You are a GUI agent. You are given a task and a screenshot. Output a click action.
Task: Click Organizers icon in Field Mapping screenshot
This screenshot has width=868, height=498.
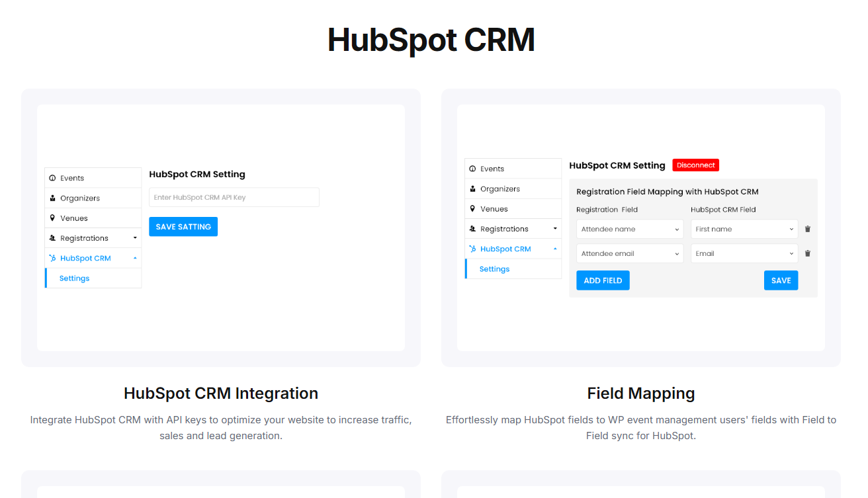pos(472,188)
